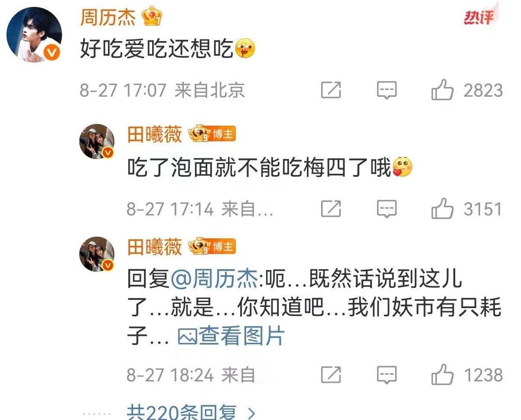
Task: Open 田曦薇's avatar on second reply
Action: (97, 254)
